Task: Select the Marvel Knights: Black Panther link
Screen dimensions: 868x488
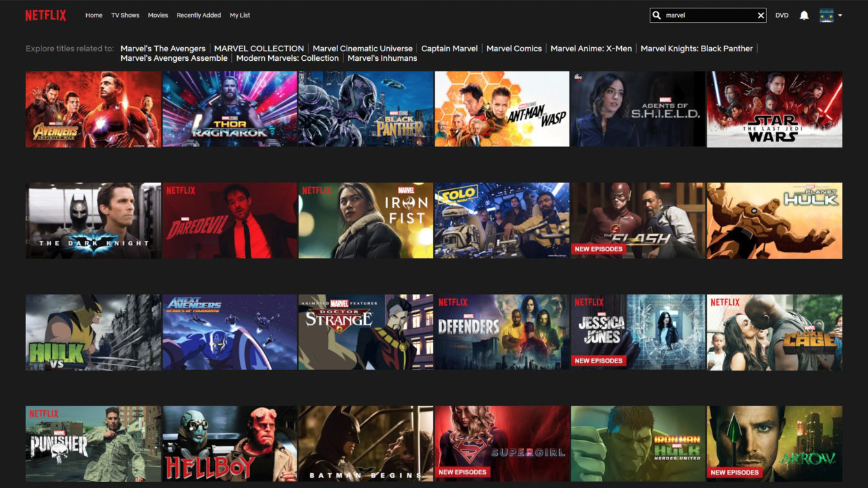Action: tap(695, 48)
